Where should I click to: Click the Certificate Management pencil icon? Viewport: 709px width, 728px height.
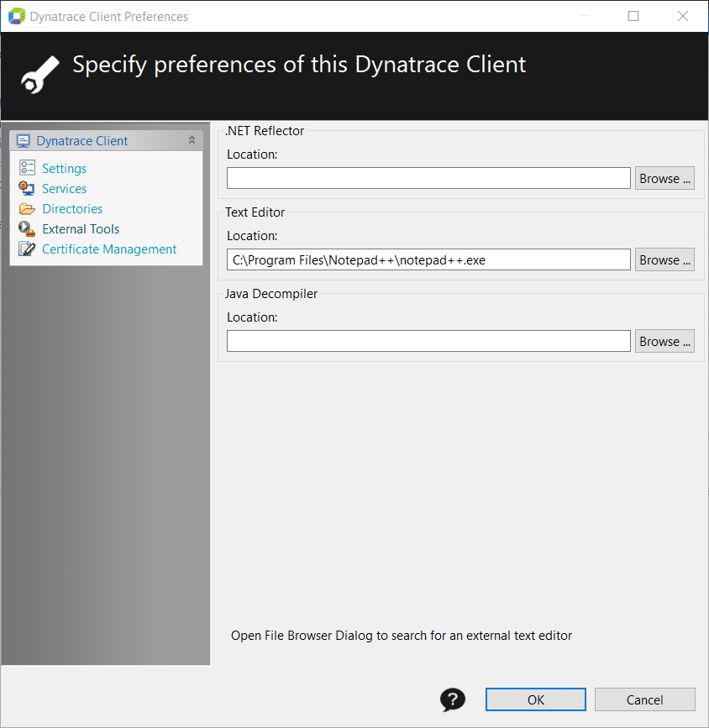[27, 249]
